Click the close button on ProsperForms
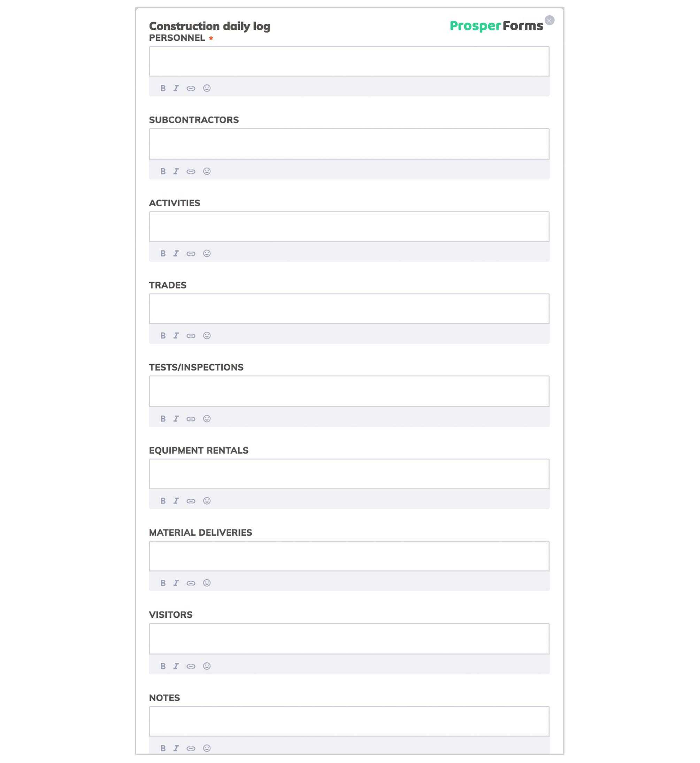 (550, 20)
